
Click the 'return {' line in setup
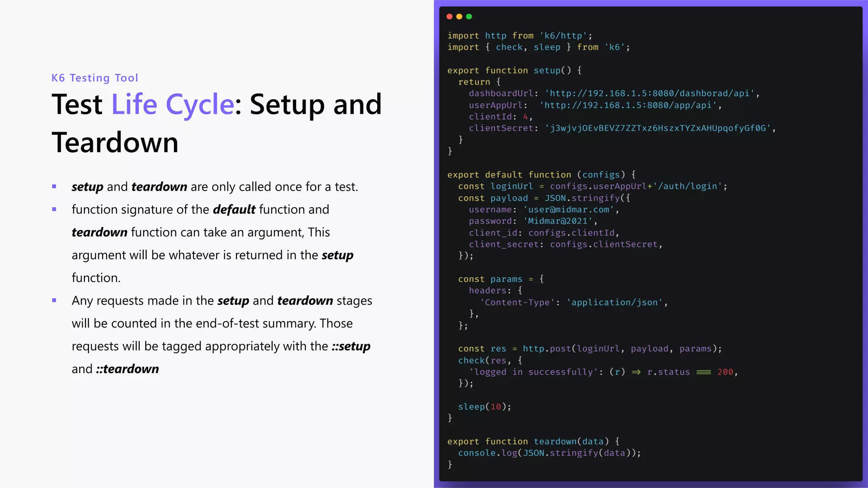click(479, 82)
